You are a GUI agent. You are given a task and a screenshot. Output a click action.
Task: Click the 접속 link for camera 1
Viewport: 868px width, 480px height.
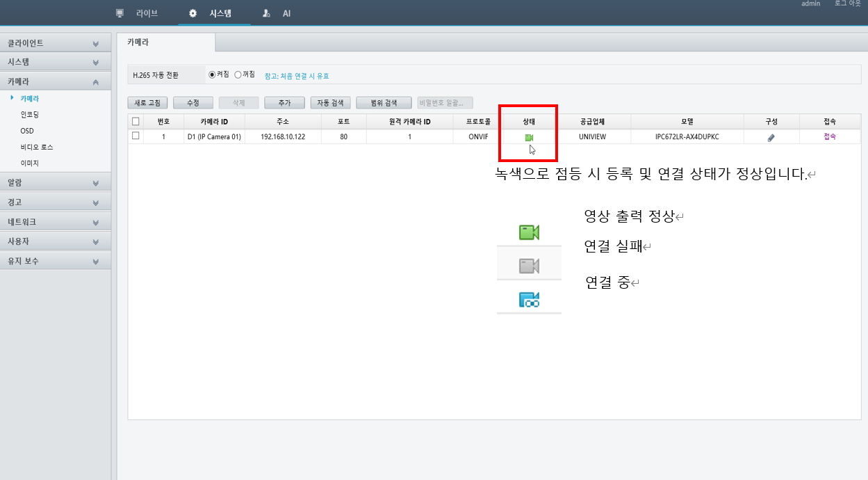click(x=830, y=137)
